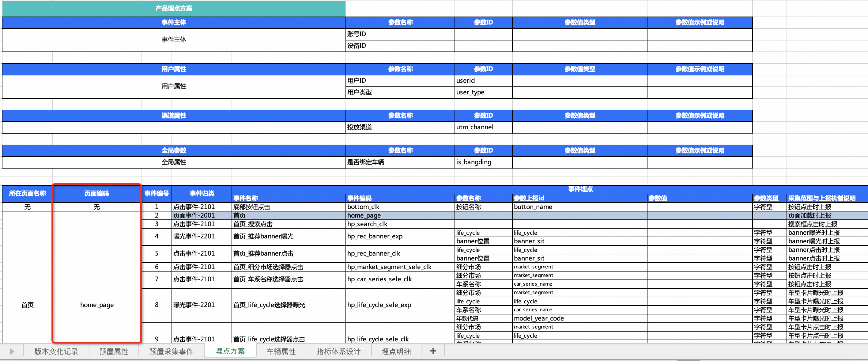Select the hp_search_clk cell
The image size is (868, 361).
400,224
